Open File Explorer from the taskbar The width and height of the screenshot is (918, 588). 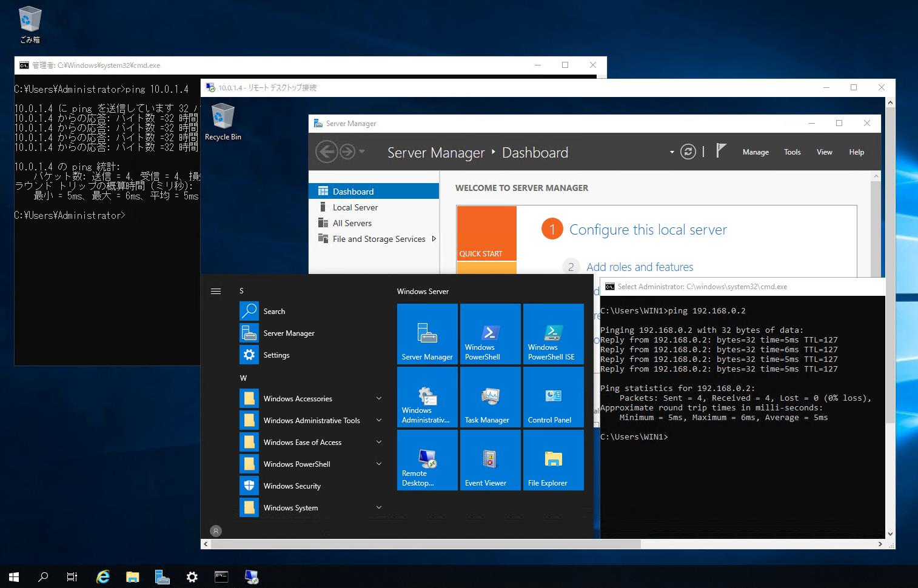point(133,577)
